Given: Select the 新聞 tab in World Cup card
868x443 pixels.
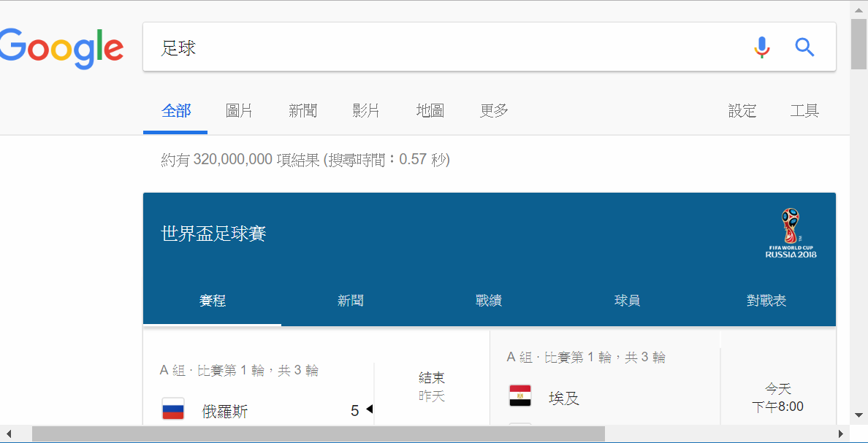Looking at the screenshot, I should click(x=351, y=301).
